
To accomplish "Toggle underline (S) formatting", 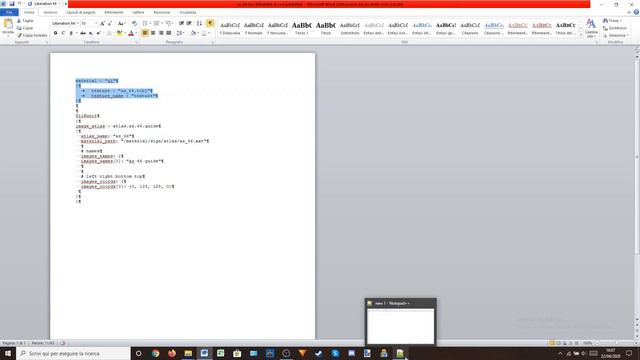I will pos(71,33).
